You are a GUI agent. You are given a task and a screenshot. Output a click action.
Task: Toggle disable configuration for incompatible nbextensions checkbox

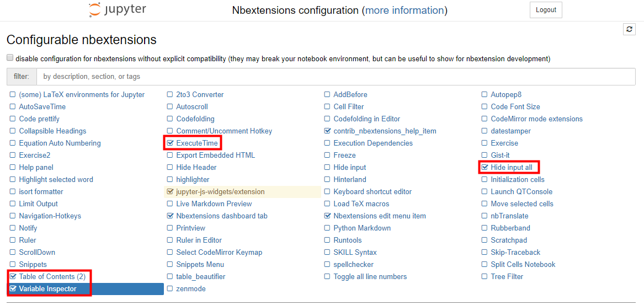(x=10, y=58)
